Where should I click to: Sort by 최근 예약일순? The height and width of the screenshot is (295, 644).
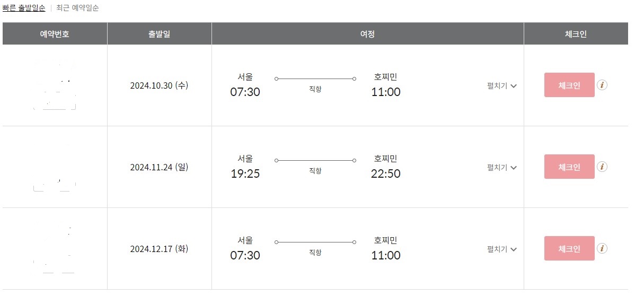pyautogui.click(x=77, y=8)
